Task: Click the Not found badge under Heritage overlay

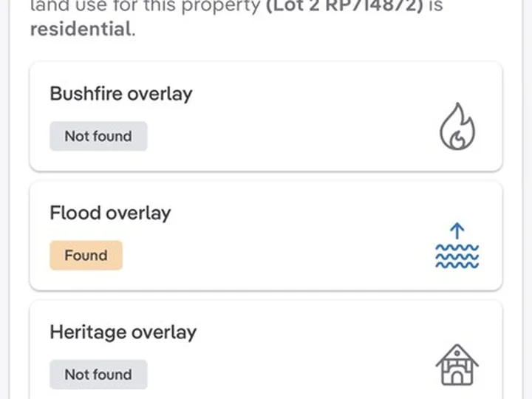Action: pos(98,375)
